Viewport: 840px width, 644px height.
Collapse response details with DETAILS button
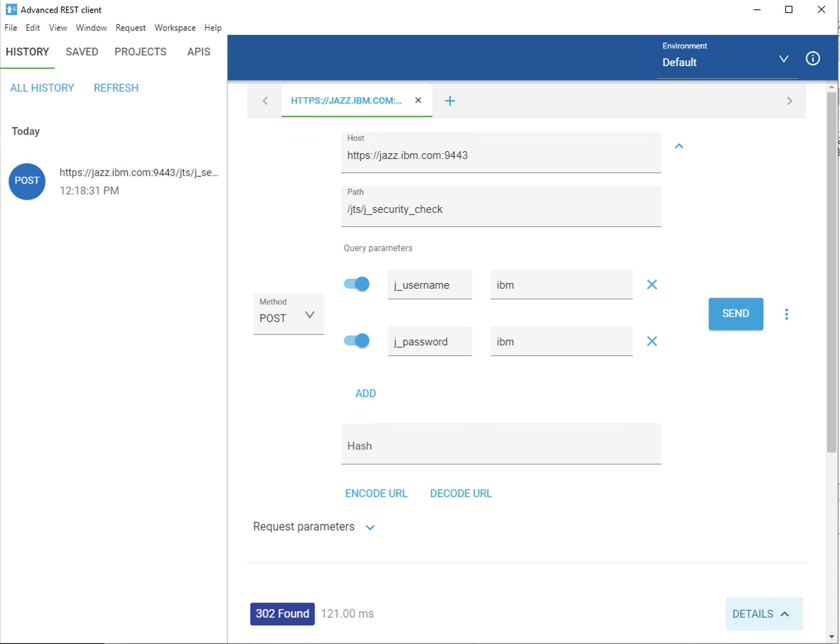tap(763, 614)
